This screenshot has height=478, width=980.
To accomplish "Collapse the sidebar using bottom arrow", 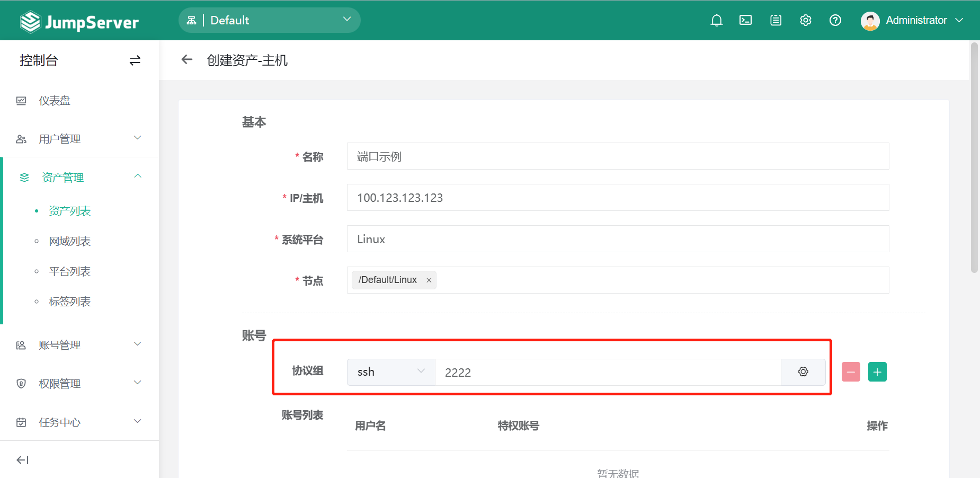I will 22,460.
